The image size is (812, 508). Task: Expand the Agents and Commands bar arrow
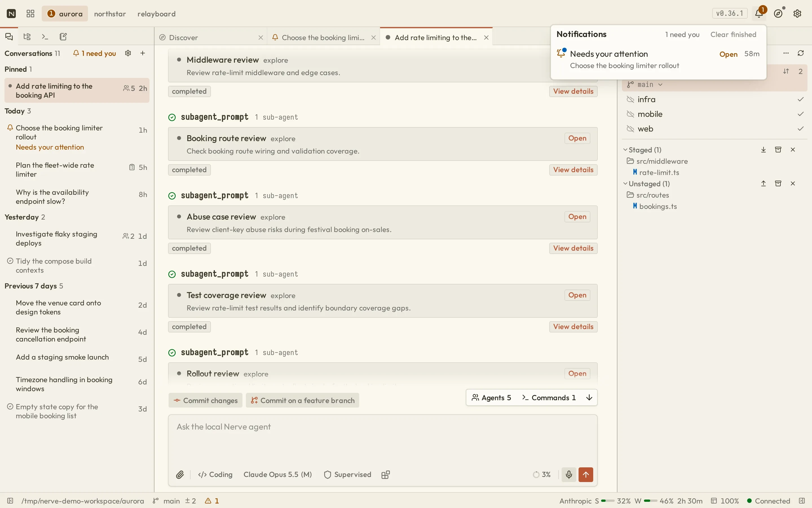point(589,397)
